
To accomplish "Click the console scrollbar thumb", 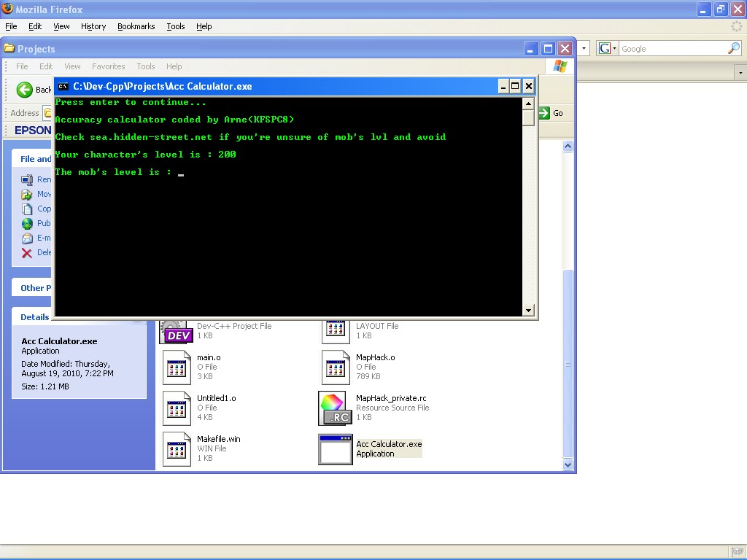I will coord(528,117).
